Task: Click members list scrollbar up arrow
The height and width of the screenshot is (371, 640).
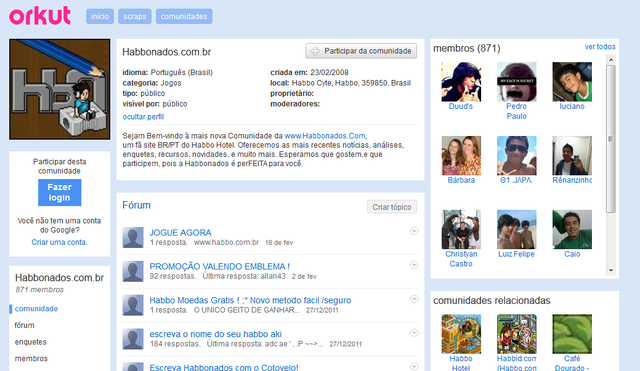Action: coord(611,60)
